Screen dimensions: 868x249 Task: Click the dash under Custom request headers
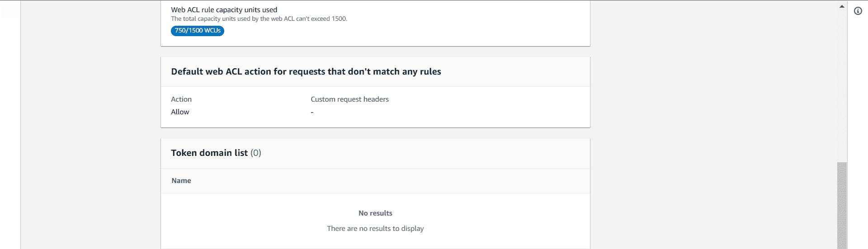pos(312,112)
